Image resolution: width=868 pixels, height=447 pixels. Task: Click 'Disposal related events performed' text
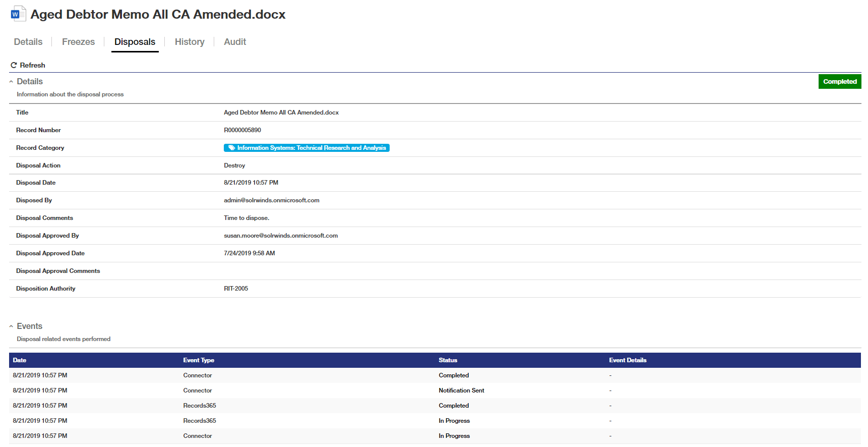(x=64, y=339)
